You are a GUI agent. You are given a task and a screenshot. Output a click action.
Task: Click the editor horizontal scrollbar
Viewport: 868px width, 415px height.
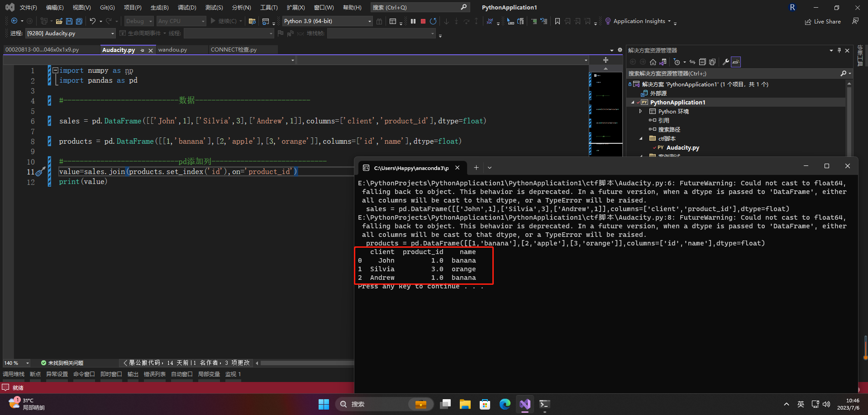(308, 363)
